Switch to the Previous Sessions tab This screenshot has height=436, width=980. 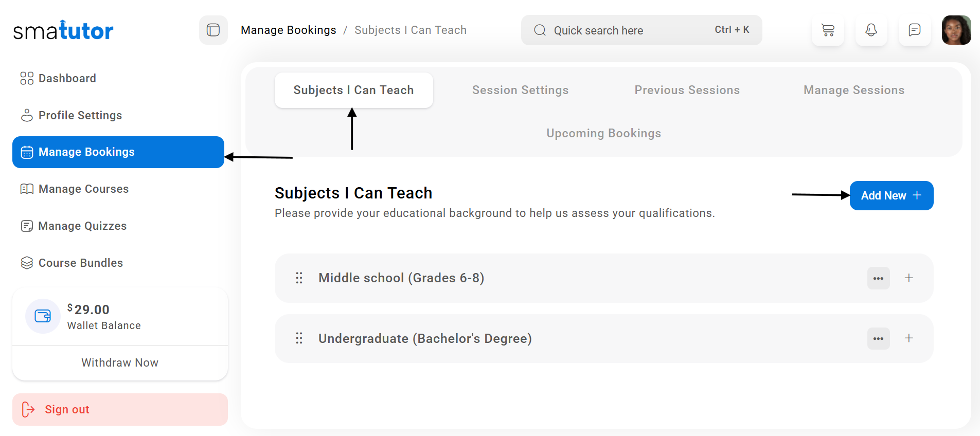tap(687, 90)
